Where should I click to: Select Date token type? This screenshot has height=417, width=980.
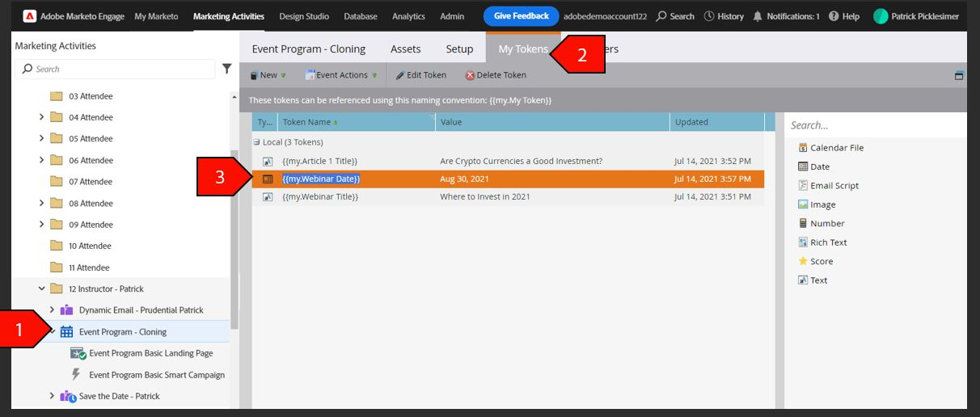[x=813, y=166]
